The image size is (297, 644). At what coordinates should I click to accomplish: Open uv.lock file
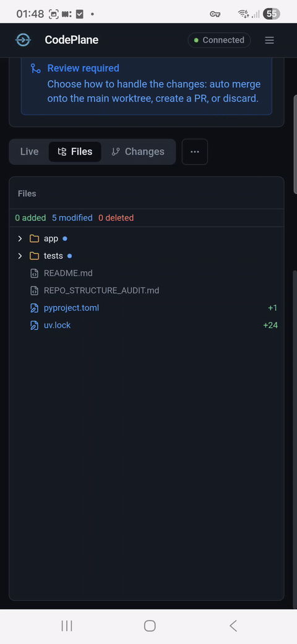point(57,325)
